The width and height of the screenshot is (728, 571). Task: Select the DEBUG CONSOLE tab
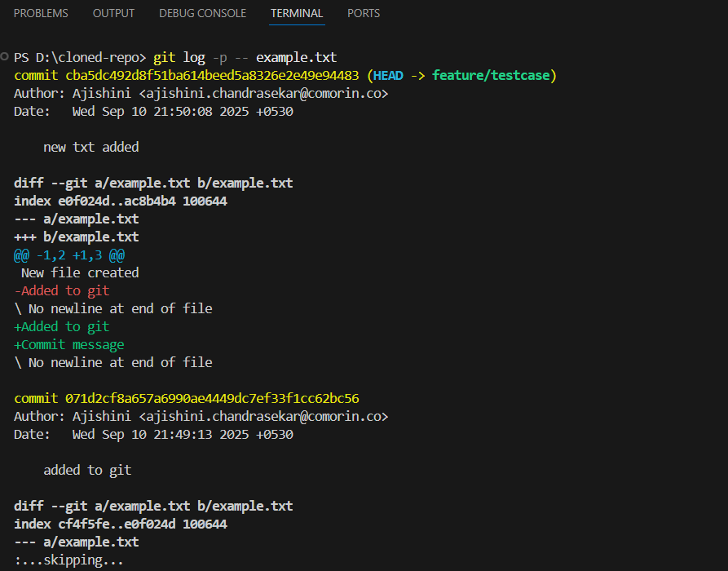(202, 14)
